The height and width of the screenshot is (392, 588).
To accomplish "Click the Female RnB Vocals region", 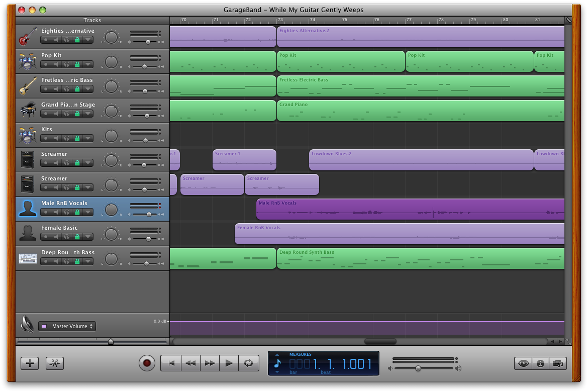I will 400,234.
